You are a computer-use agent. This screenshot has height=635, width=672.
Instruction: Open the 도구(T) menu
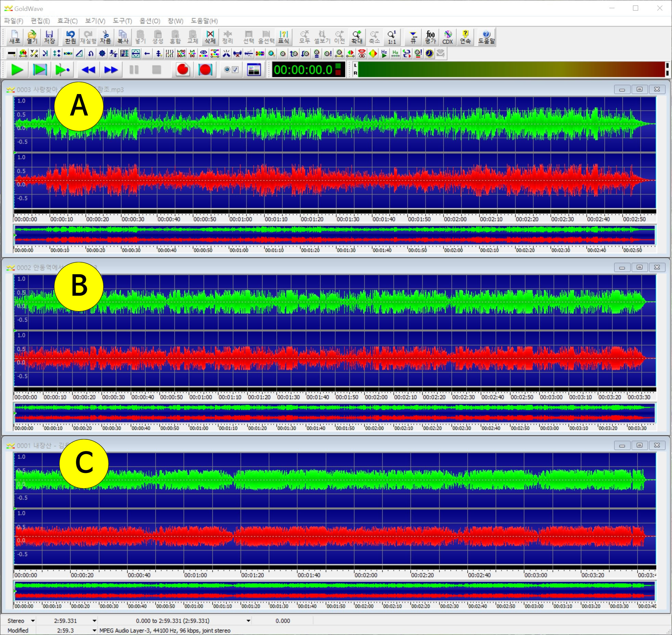click(x=122, y=21)
